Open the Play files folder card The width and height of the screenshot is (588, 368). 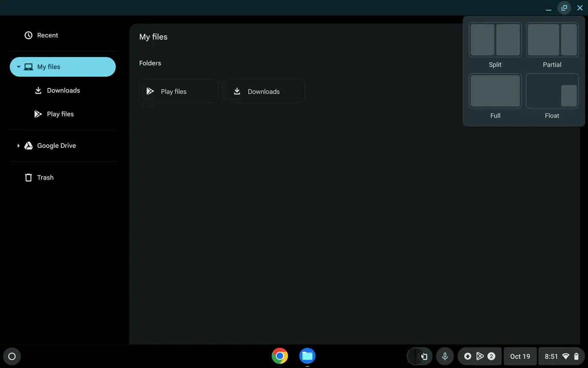[178, 91]
